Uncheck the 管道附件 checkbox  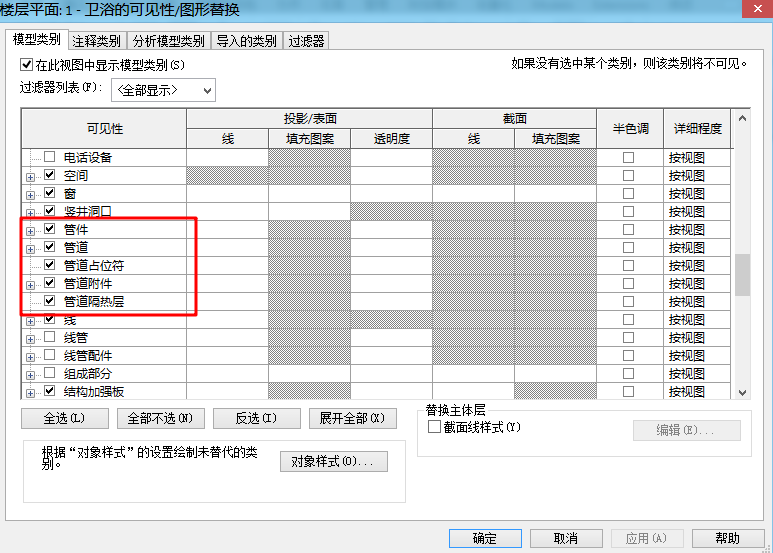pos(49,282)
